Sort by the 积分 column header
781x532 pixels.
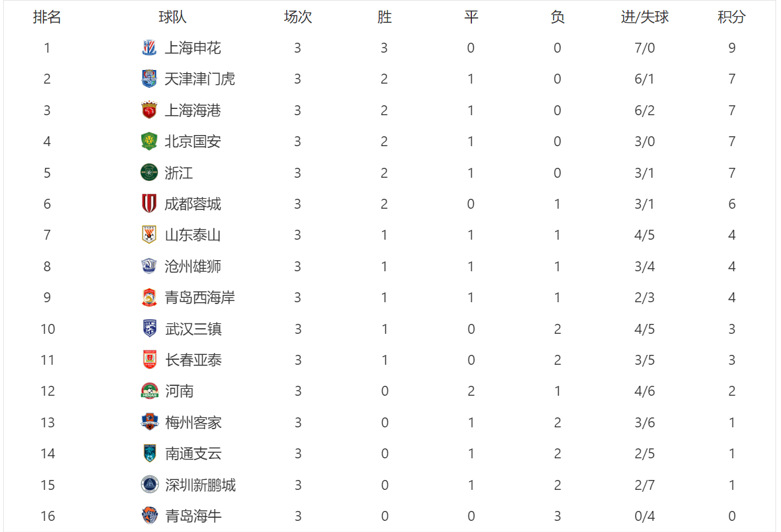click(731, 17)
